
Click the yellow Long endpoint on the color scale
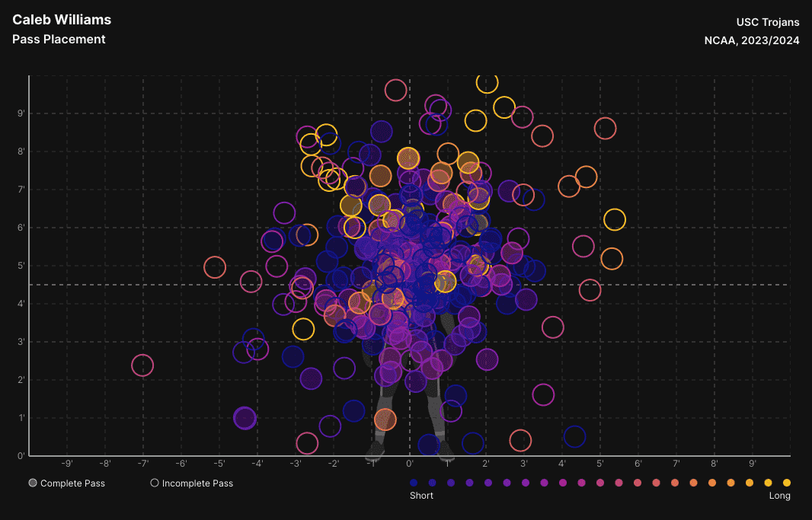point(788,482)
